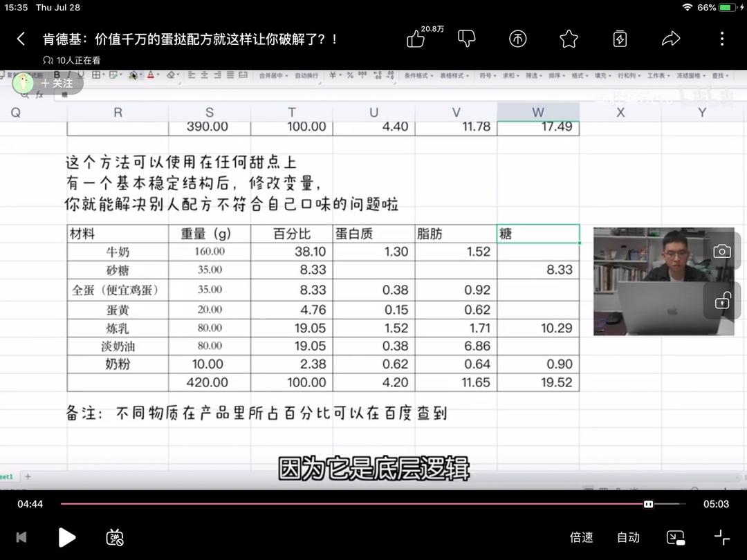Open the 倍速 playback speed menu
The height and width of the screenshot is (560, 747).
tap(581, 537)
